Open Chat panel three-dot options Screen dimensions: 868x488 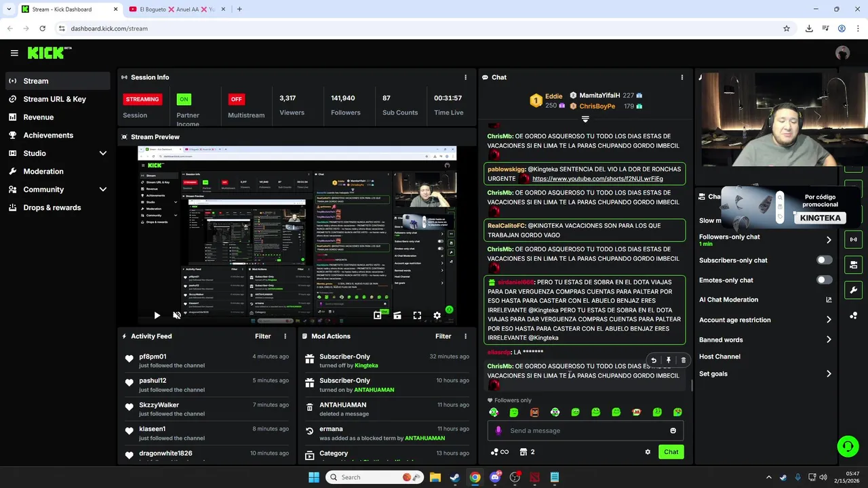click(682, 77)
